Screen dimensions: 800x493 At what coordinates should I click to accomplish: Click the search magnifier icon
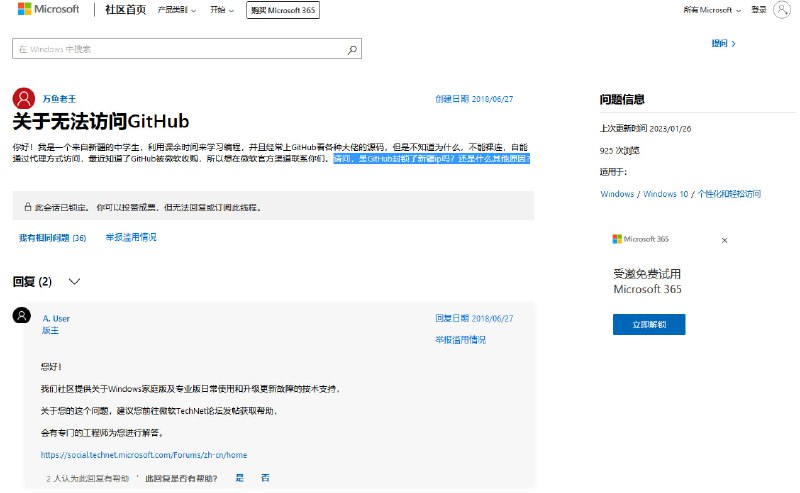coord(352,50)
